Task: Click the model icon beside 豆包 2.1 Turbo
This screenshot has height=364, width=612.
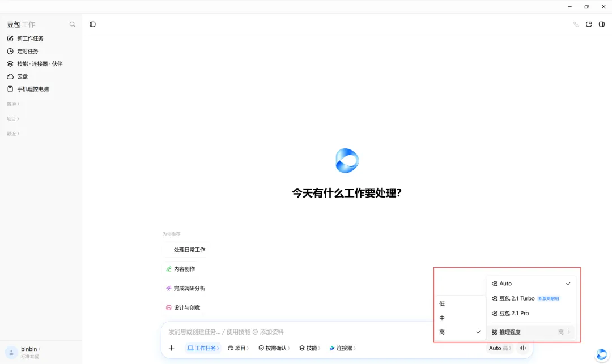Action: point(495,298)
